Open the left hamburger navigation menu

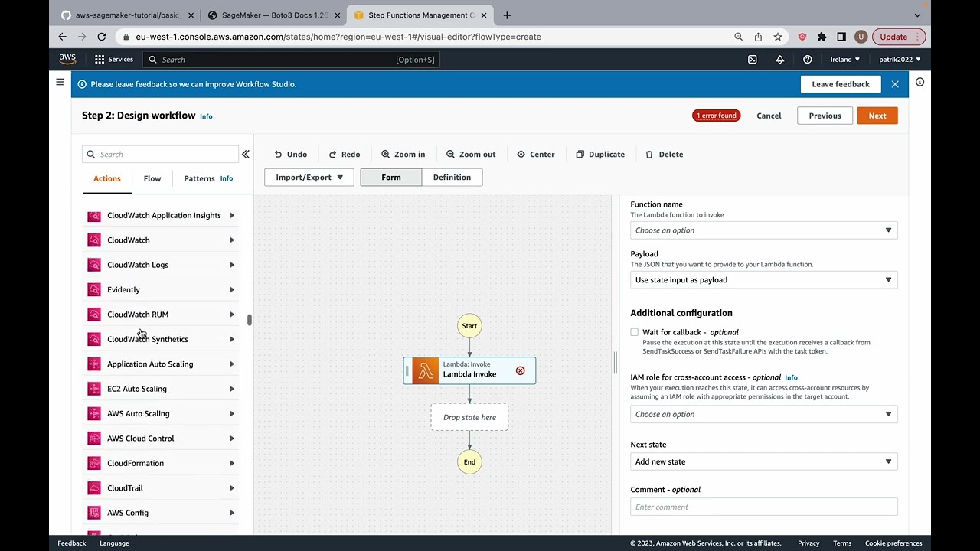(x=60, y=82)
